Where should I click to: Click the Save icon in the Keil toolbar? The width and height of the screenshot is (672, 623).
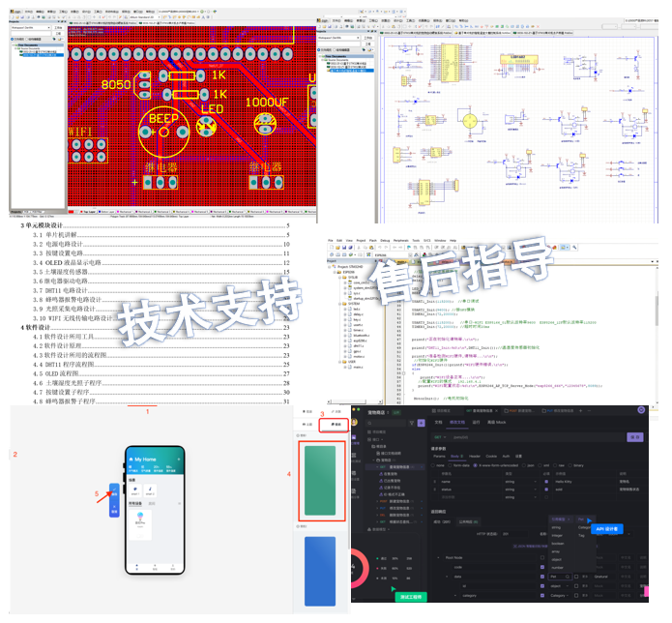coord(344,248)
